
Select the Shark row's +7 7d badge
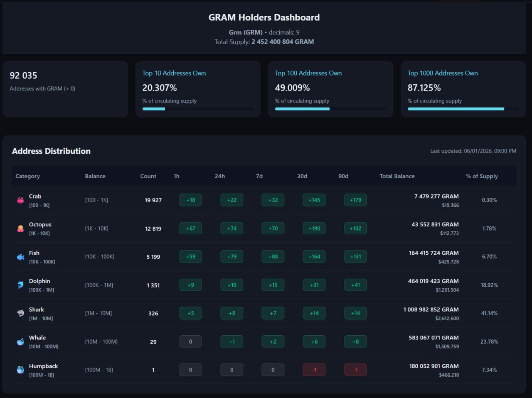click(x=273, y=313)
